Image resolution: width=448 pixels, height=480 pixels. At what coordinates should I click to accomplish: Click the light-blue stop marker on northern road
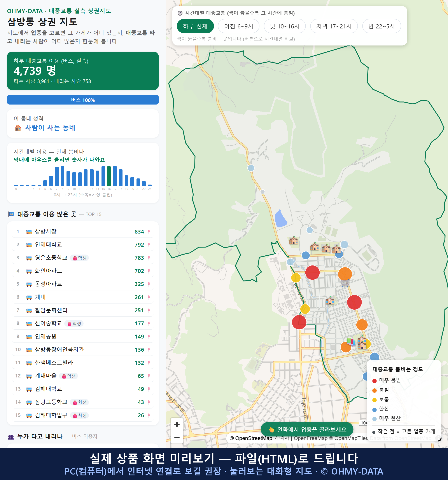coord(251,168)
